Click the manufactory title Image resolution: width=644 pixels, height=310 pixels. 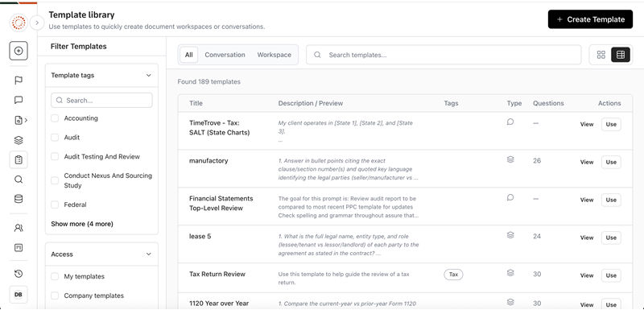point(208,161)
